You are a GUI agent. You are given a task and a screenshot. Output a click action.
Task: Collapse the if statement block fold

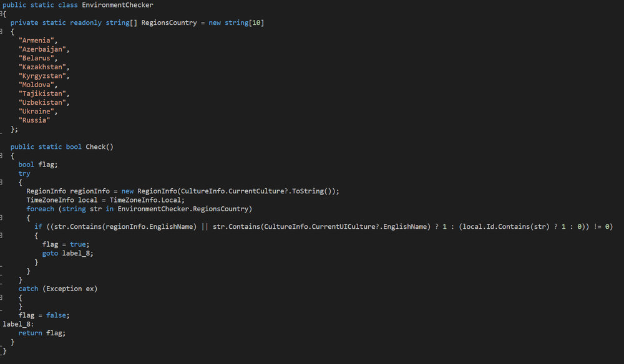point(1,236)
